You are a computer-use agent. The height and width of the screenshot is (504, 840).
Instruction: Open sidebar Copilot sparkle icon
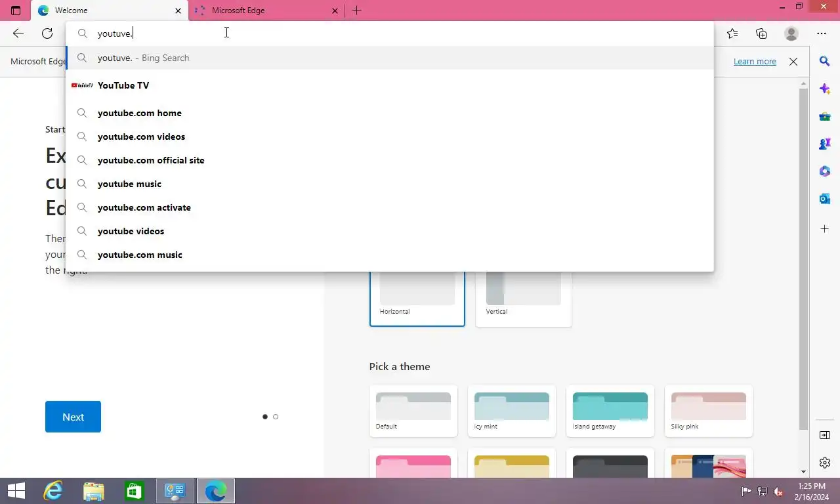[x=825, y=89]
